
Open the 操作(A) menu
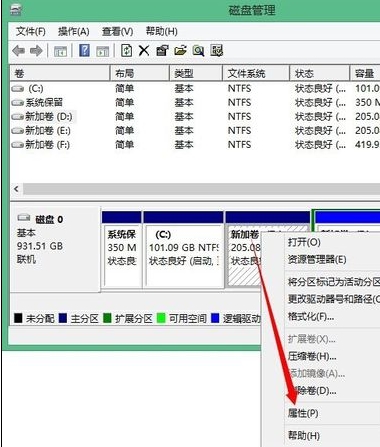click(x=74, y=32)
